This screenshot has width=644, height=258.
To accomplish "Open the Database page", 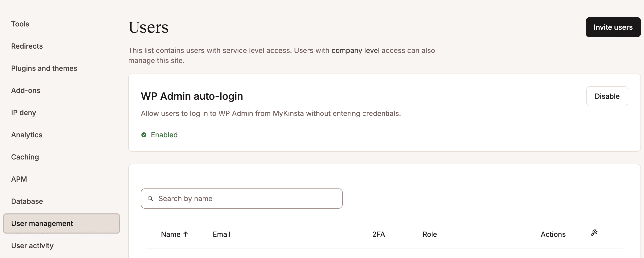I will (27, 201).
